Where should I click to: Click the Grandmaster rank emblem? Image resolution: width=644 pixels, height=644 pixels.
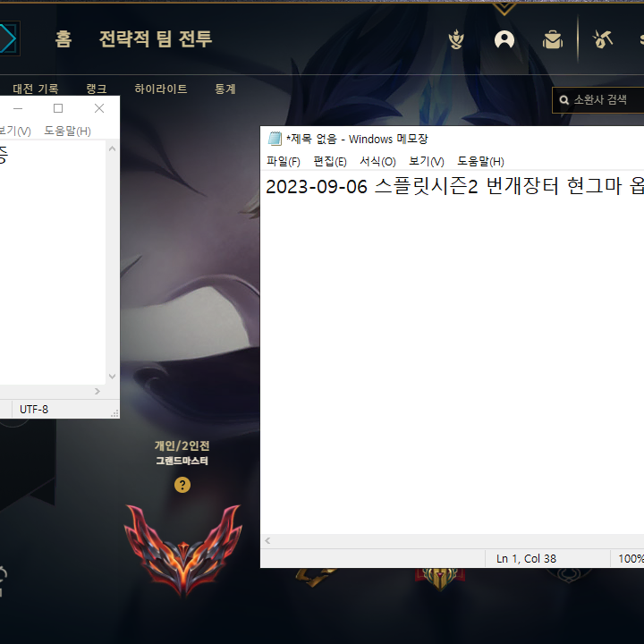coord(183,549)
